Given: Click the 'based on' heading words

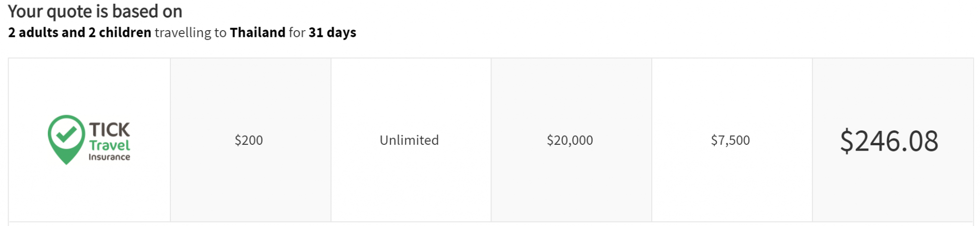Looking at the screenshot, I should click(147, 11).
